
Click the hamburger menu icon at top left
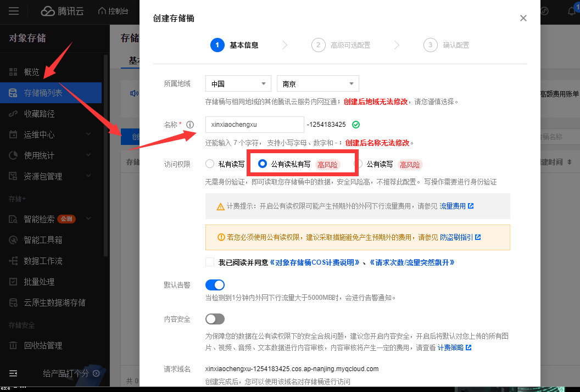(x=14, y=11)
